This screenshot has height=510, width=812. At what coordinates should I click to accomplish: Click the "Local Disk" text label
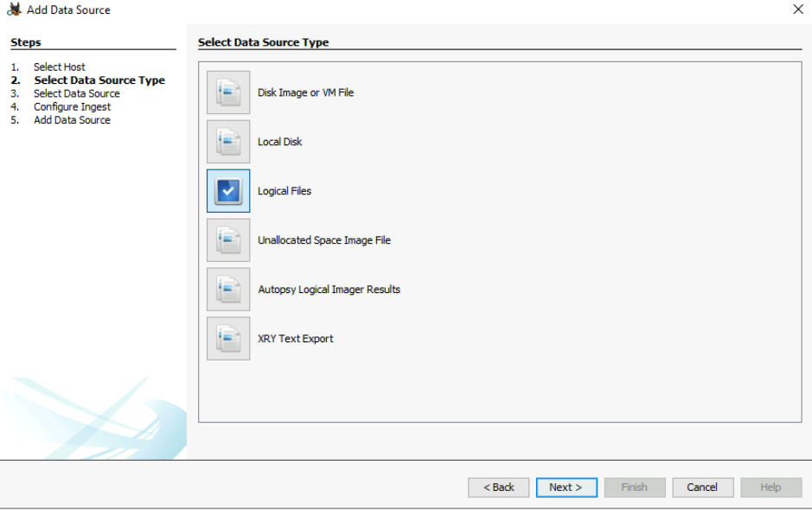279,142
